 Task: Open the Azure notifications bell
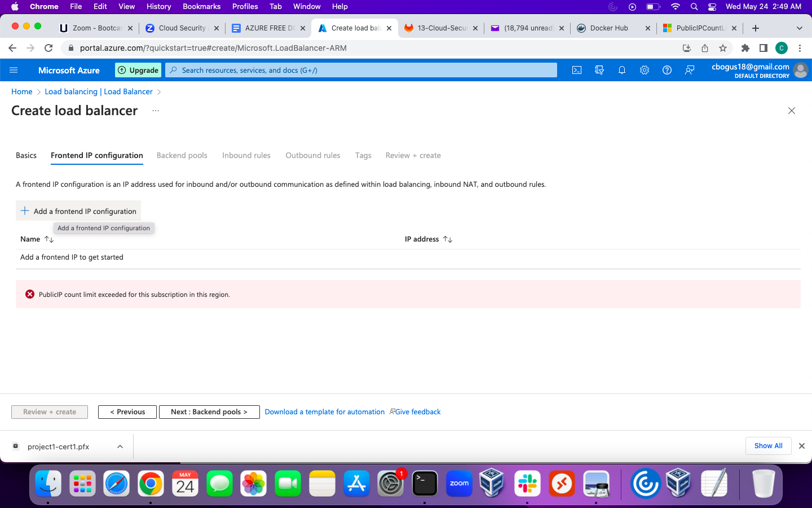point(622,70)
